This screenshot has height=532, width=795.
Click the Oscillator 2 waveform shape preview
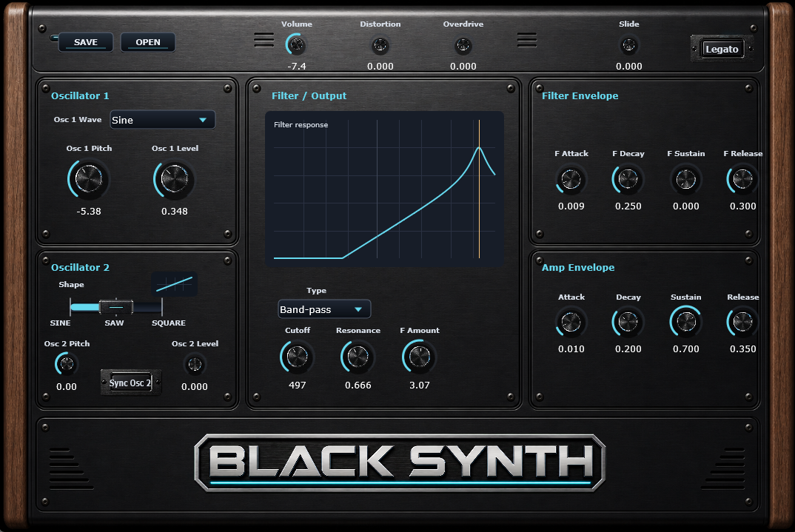[x=175, y=284]
